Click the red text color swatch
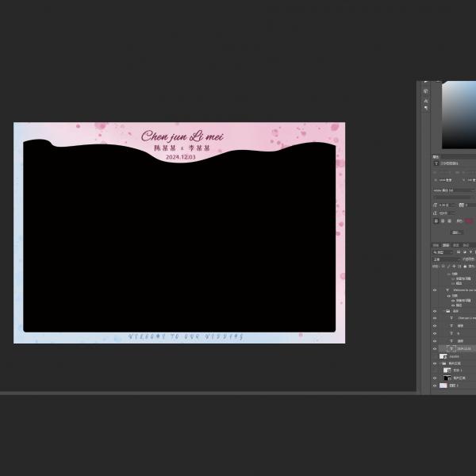Viewport: 476px width, 476px height. point(469,221)
